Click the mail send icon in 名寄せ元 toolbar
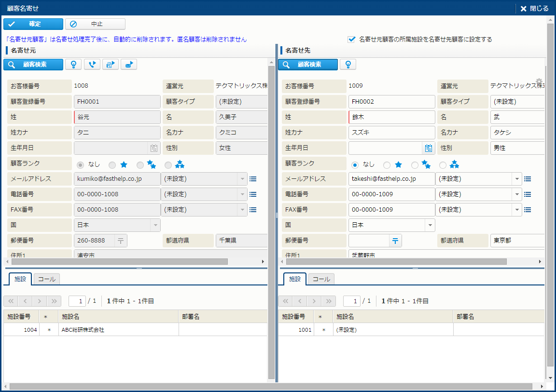 click(x=129, y=65)
